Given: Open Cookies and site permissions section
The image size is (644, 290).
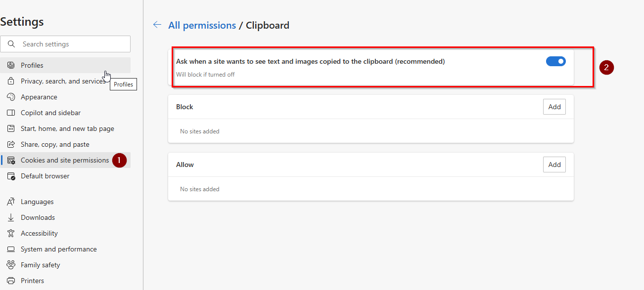Looking at the screenshot, I should click(65, 160).
